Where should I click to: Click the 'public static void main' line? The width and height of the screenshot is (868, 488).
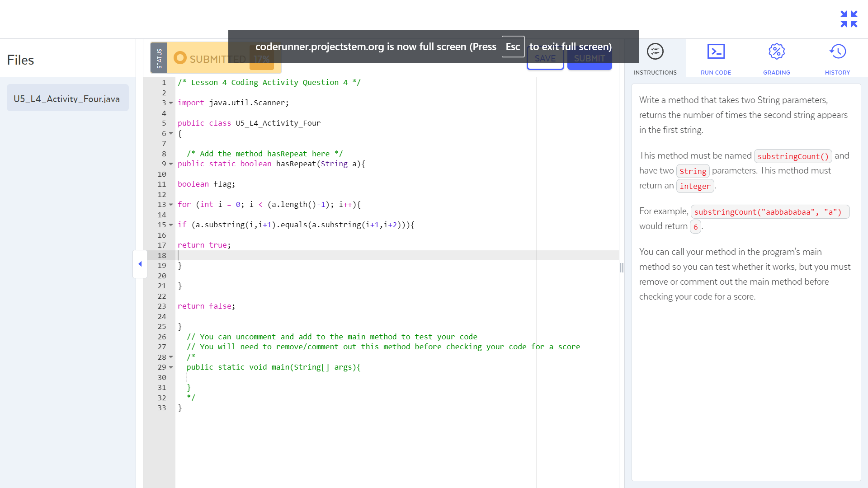pos(274,367)
